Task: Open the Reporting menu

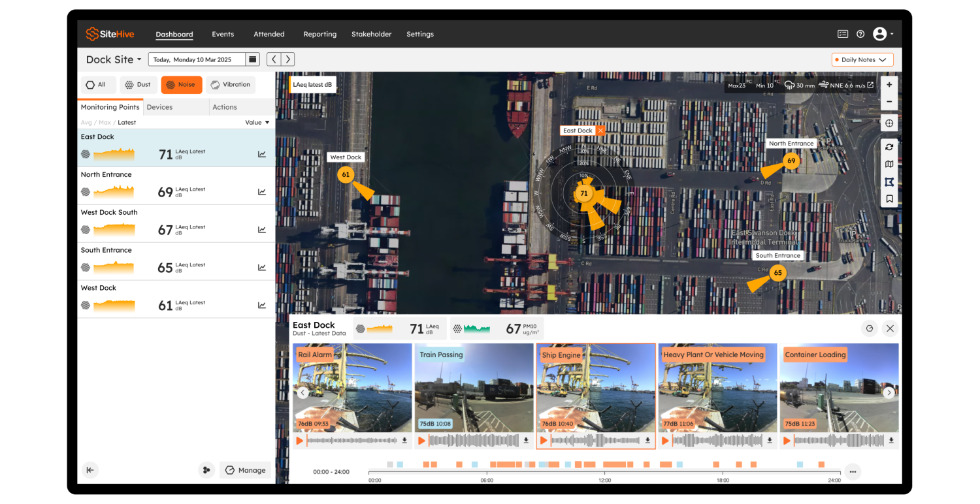Action: pos(320,34)
